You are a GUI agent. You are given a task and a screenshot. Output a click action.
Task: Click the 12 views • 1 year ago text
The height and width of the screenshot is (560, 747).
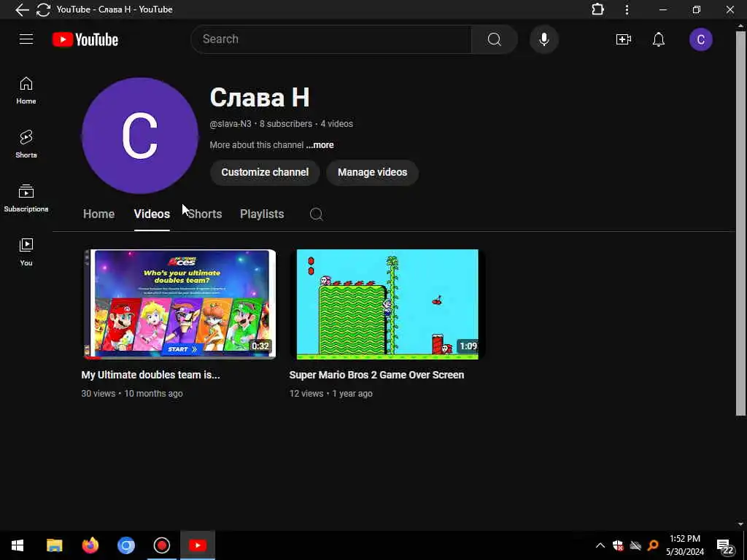pyautogui.click(x=331, y=393)
